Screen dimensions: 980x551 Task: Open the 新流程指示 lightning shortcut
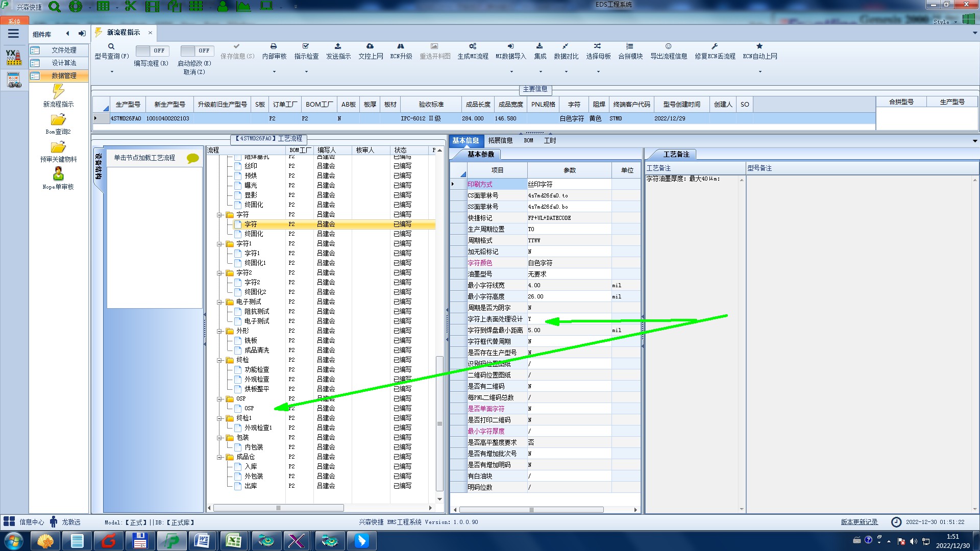58,95
